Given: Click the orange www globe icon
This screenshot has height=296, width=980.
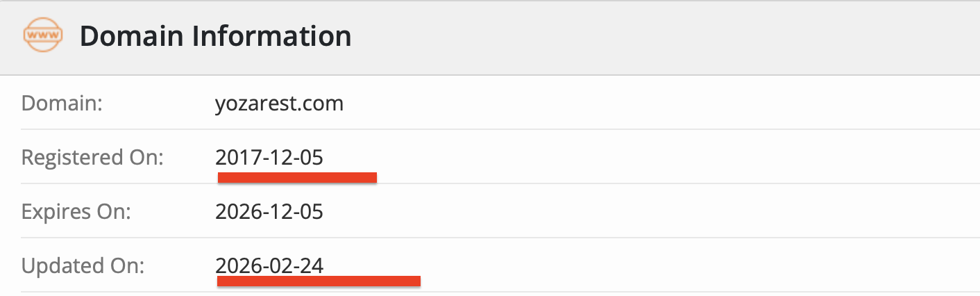Looking at the screenshot, I should [x=42, y=35].
